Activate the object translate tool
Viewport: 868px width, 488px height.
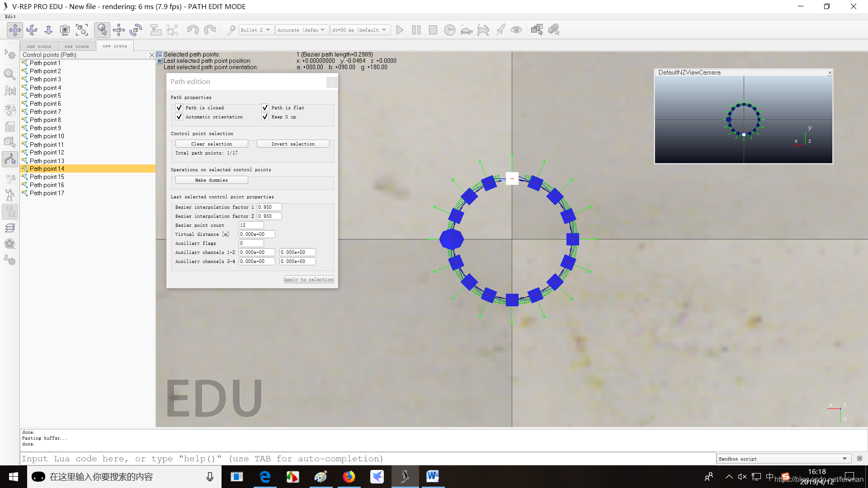pyautogui.click(x=119, y=30)
